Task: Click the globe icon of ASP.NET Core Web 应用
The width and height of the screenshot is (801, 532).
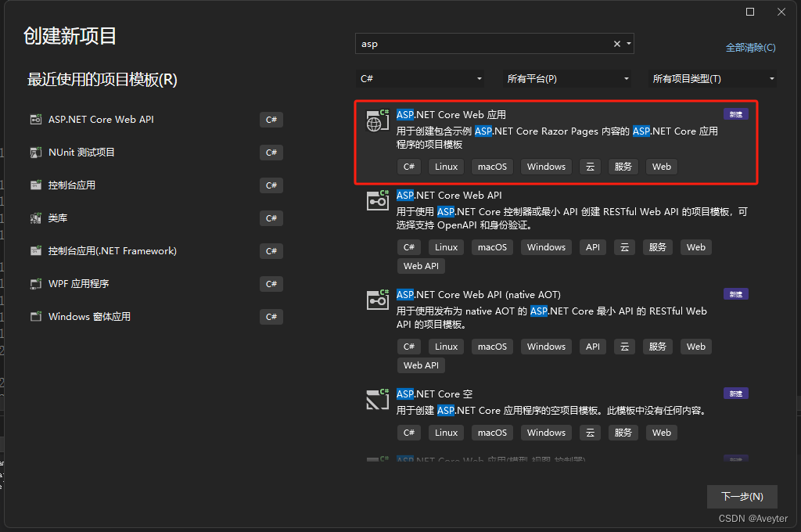Action: coord(378,120)
